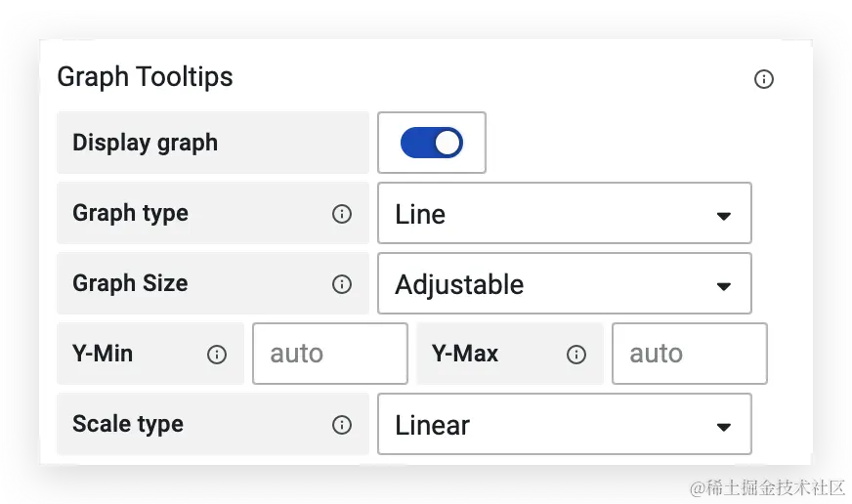Open the Graph Size Adjustable dropdown
This screenshot has width=852, height=504.
tap(565, 283)
